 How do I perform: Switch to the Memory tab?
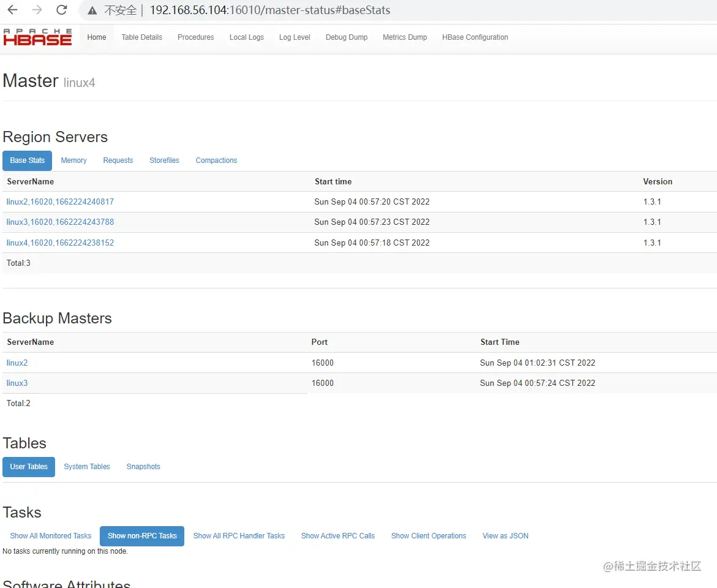pyautogui.click(x=73, y=160)
